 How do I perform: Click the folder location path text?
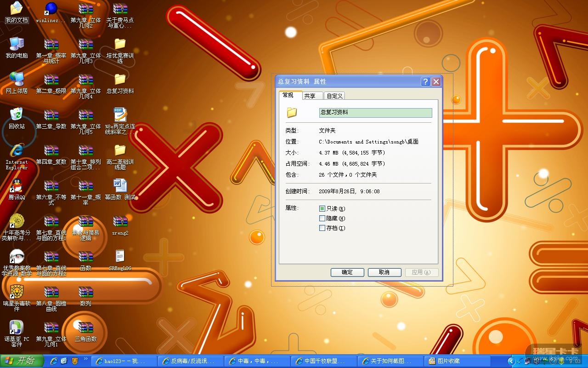click(369, 142)
